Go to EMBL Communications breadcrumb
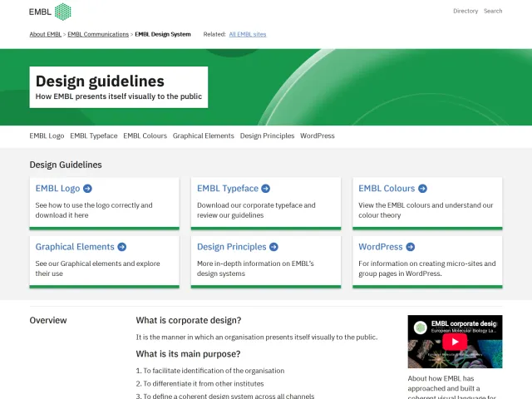 tap(98, 34)
